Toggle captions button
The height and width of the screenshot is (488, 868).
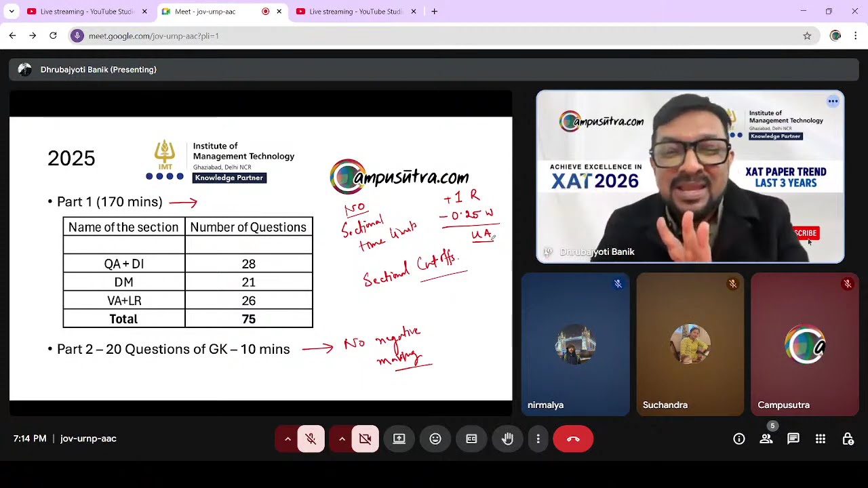click(x=471, y=439)
